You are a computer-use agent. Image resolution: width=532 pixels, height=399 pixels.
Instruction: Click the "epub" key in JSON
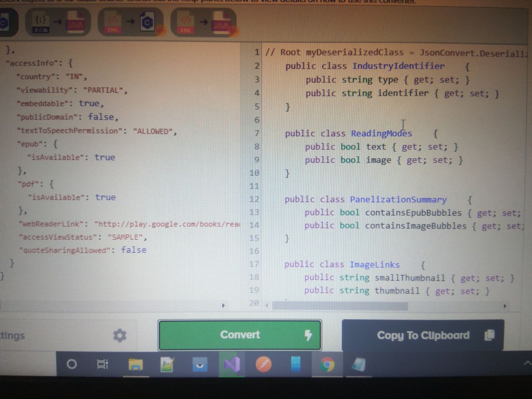point(30,144)
